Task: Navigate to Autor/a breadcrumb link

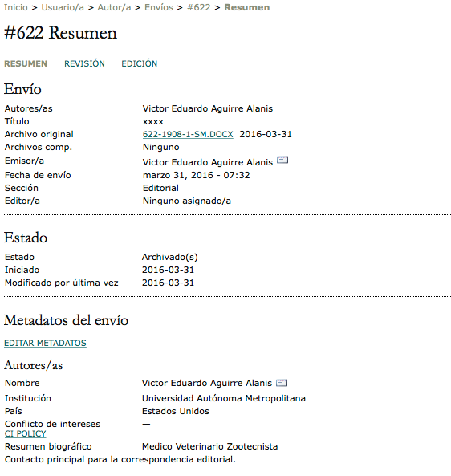Action: (114, 7)
